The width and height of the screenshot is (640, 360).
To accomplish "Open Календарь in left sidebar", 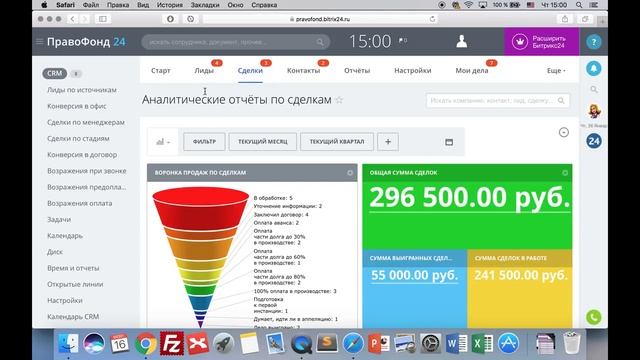I will pyautogui.click(x=65, y=236).
